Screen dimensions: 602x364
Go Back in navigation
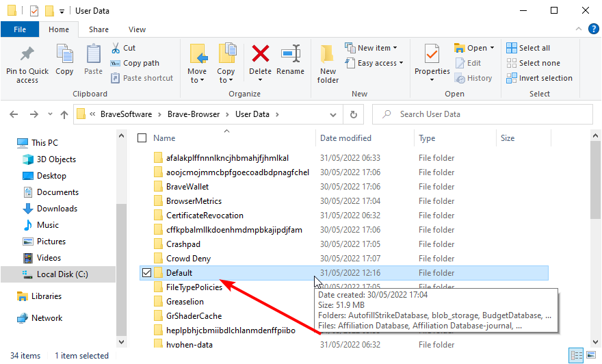click(14, 114)
